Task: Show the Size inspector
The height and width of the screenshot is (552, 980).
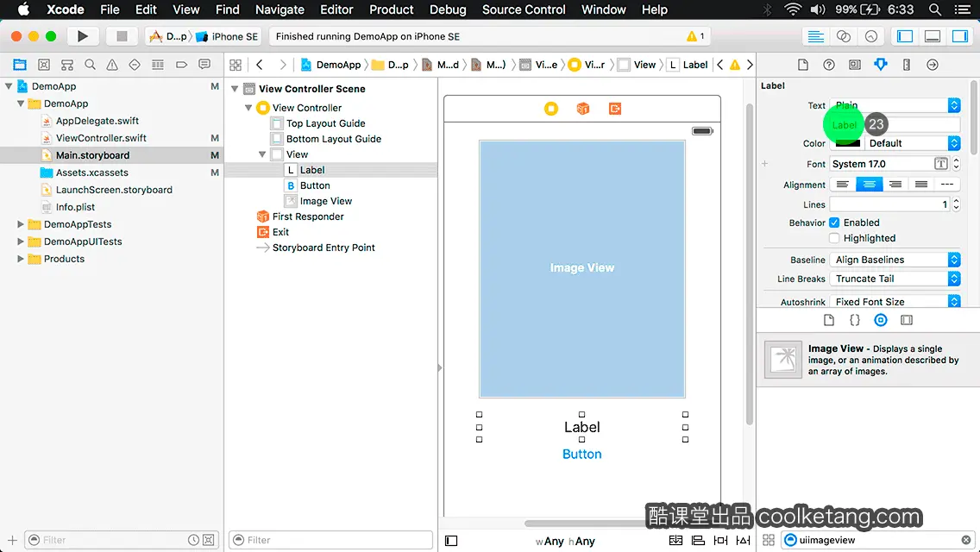Action: [x=907, y=65]
